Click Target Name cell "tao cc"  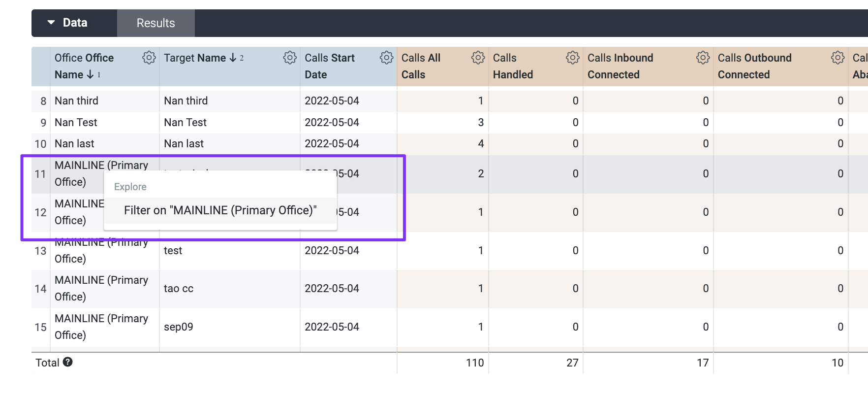[178, 288]
